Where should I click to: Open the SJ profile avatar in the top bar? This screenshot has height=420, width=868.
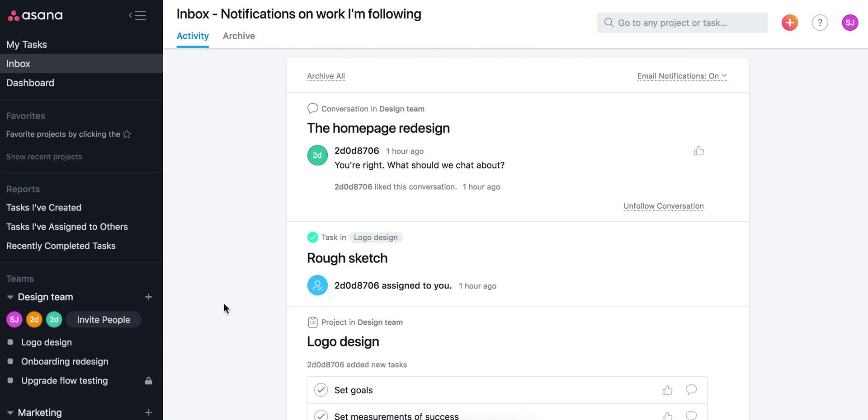pos(850,23)
